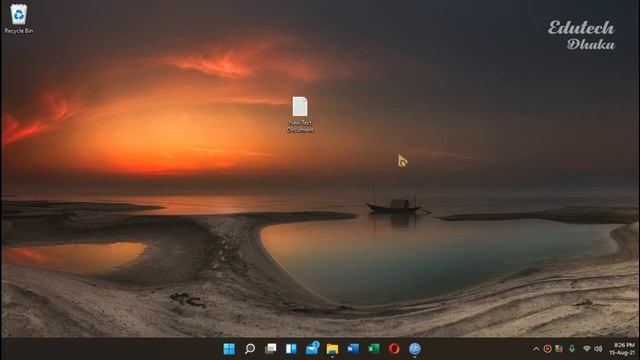Click the microphone tray icon
This screenshot has width=640, height=360.
click(572, 349)
